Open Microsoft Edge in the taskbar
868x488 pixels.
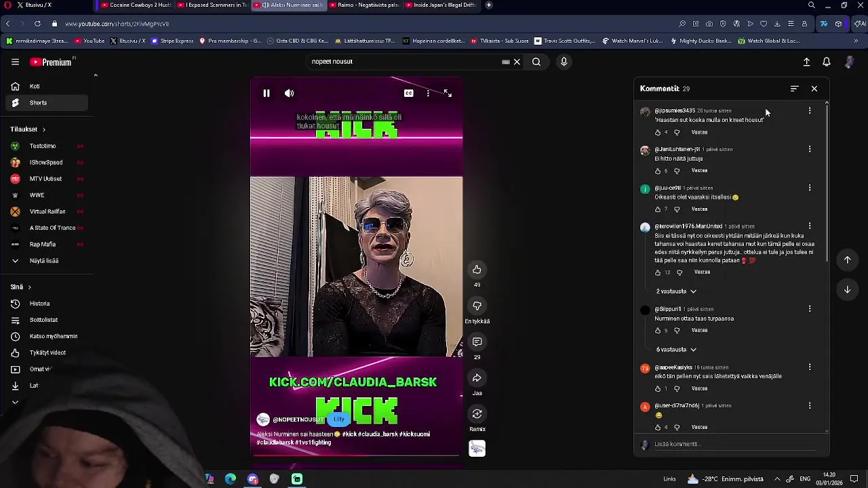[231, 479]
